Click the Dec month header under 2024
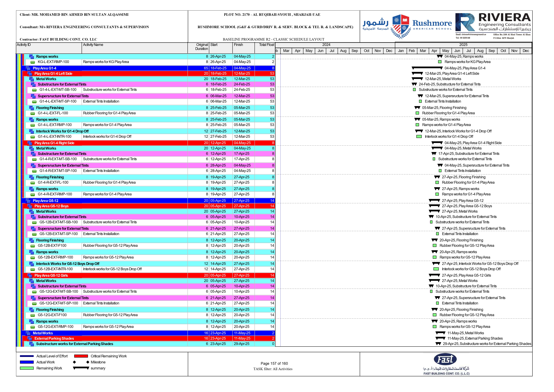 tap(389, 51)
